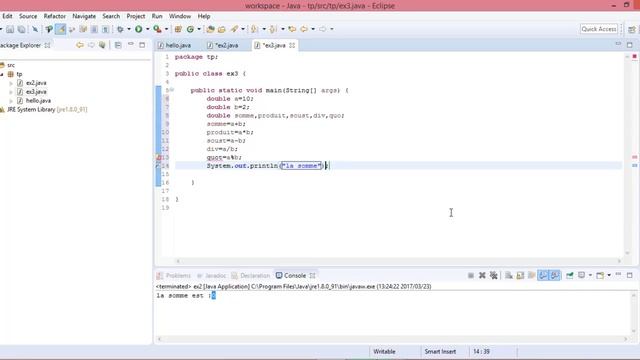Image resolution: width=640 pixels, height=360 pixels.
Task: Click the Pin Console icon
Action: click(x=569, y=276)
